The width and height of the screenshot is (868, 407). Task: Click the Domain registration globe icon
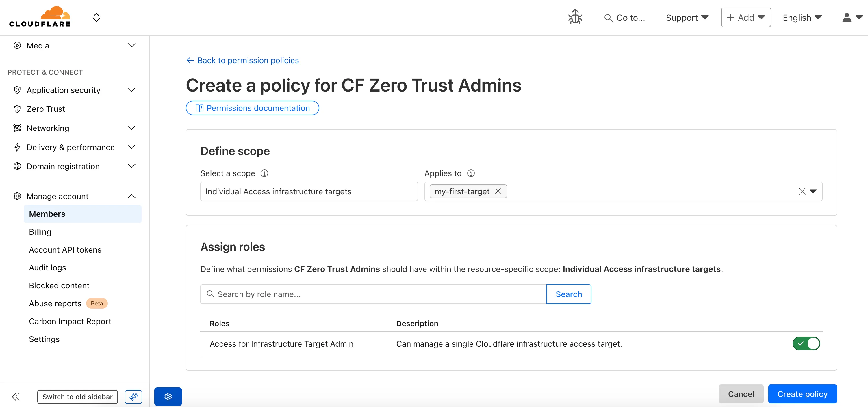tap(18, 166)
